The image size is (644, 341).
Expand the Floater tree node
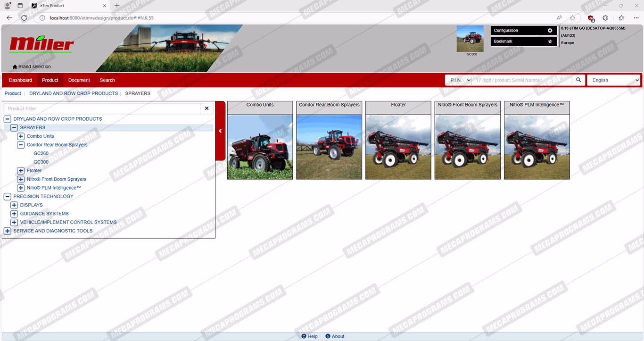[x=21, y=171]
